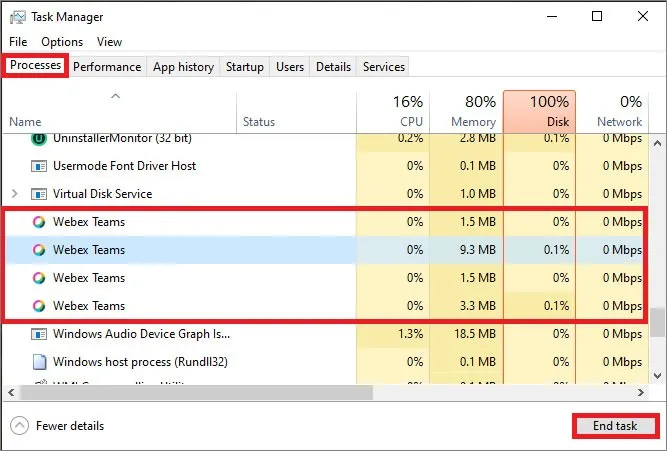Click the vertical scrollbar up arrow
The image size is (667, 451).
pyautogui.click(x=657, y=143)
